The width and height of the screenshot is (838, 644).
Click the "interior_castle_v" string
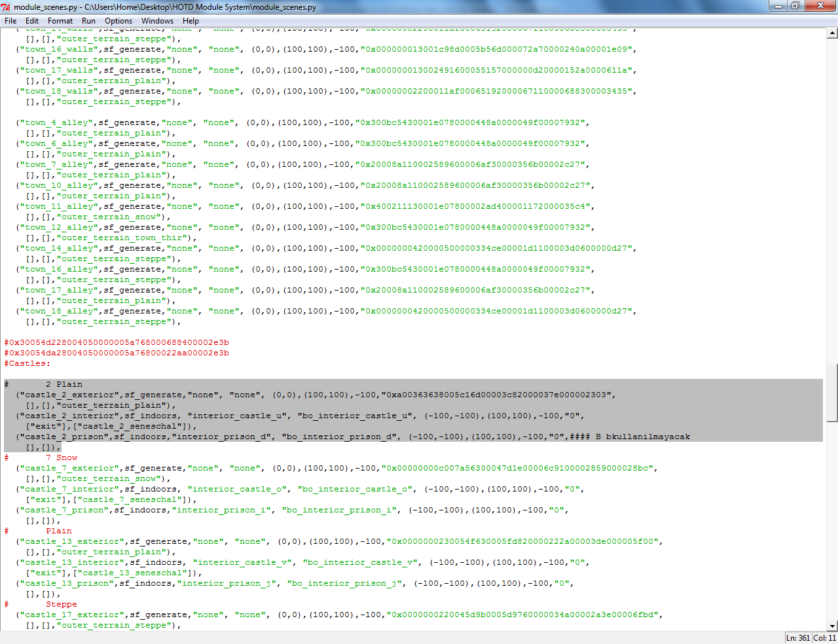pos(242,562)
